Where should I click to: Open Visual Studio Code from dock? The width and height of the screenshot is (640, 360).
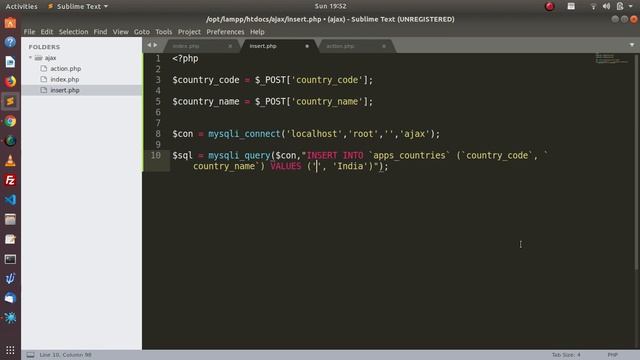tap(10, 200)
